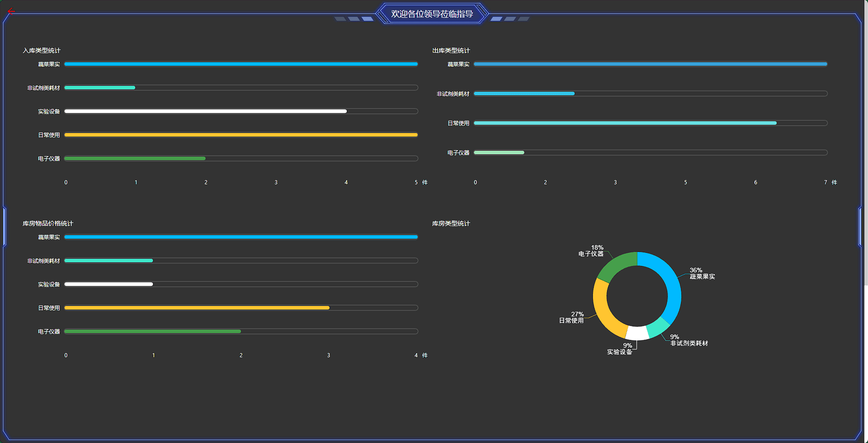This screenshot has height=443, width=868.
Task: Select the 蔬菜果实 bar in 库房物品价格统计
Action: click(241, 237)
